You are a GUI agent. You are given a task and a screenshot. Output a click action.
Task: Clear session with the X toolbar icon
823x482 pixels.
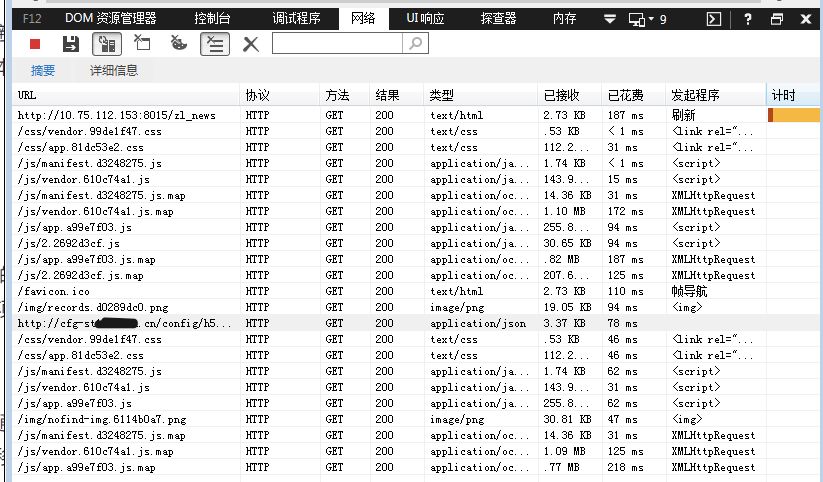[x=251, y=44]
